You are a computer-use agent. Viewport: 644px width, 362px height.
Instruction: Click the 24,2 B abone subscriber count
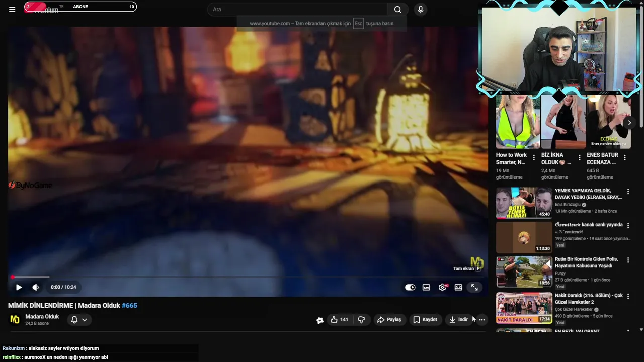pyautogui.click(x=37, y=324)
